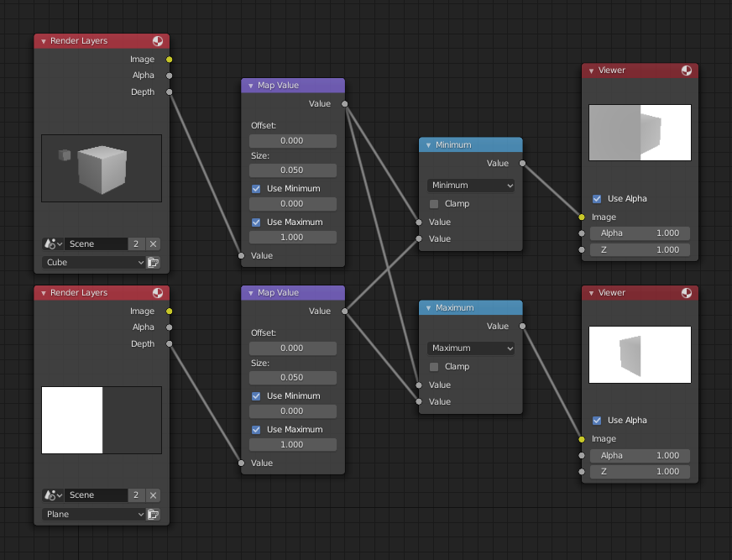Click the sphere icon on bottom Render Layers header
This screenshot has width=732, height=560.
pyautogui.click(x=158, y=292)
